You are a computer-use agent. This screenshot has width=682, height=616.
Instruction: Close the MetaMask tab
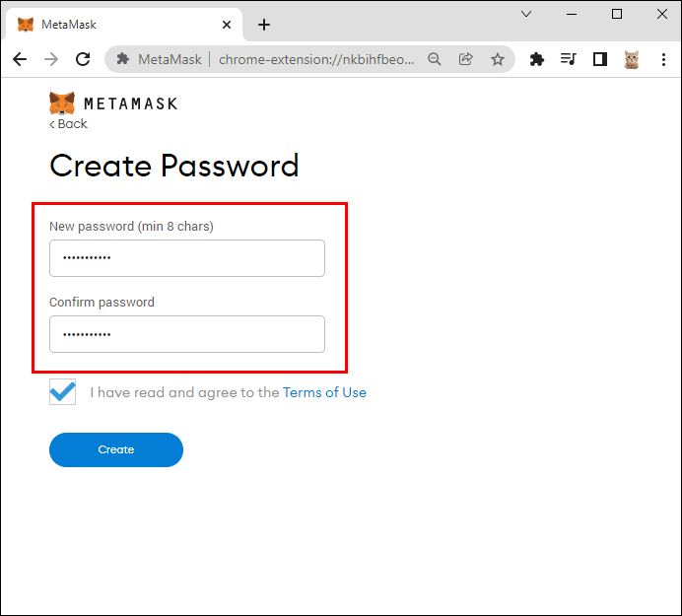pyautogui.click(x=227, y=25)
